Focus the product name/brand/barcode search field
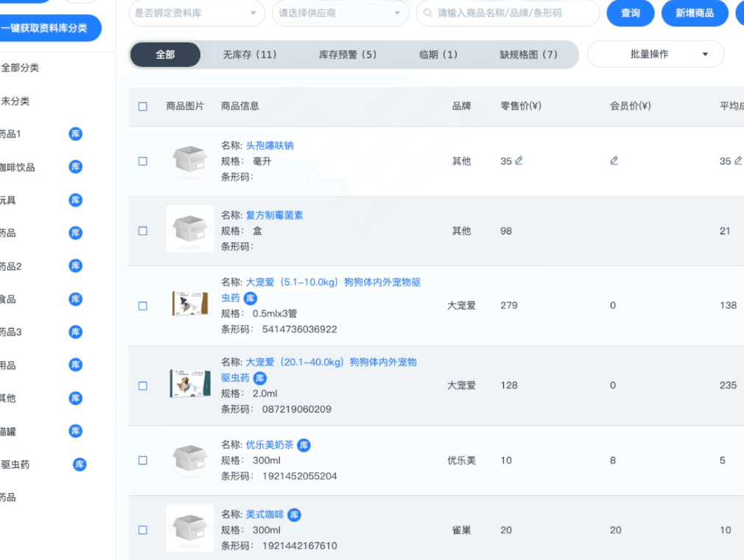 coord(508,13)
